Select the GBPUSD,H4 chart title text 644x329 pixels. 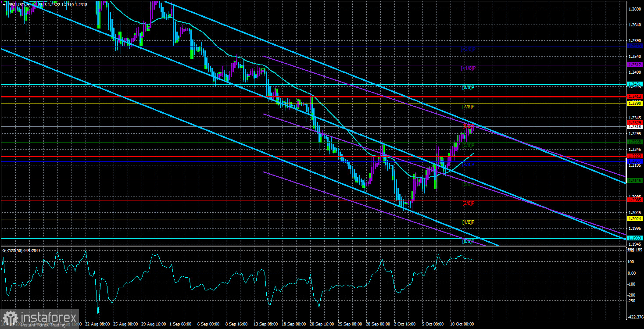click(x=19, y=4)
